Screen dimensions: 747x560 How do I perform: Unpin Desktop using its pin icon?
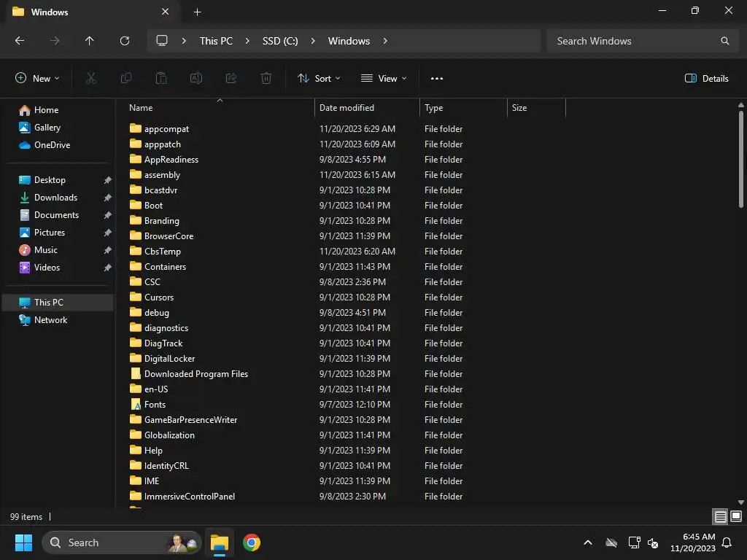coord(108,180)
